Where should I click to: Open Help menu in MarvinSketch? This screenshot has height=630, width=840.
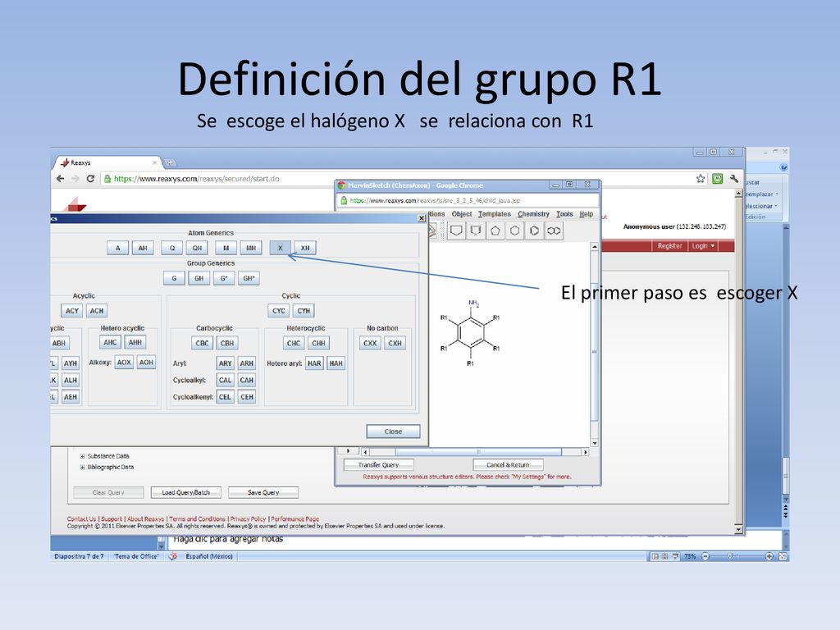pos(587,214)
